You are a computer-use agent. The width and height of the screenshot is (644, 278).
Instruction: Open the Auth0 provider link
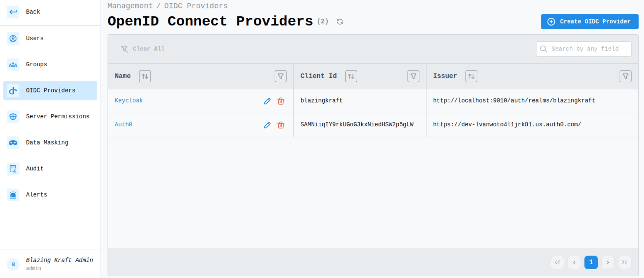[123, 124]
